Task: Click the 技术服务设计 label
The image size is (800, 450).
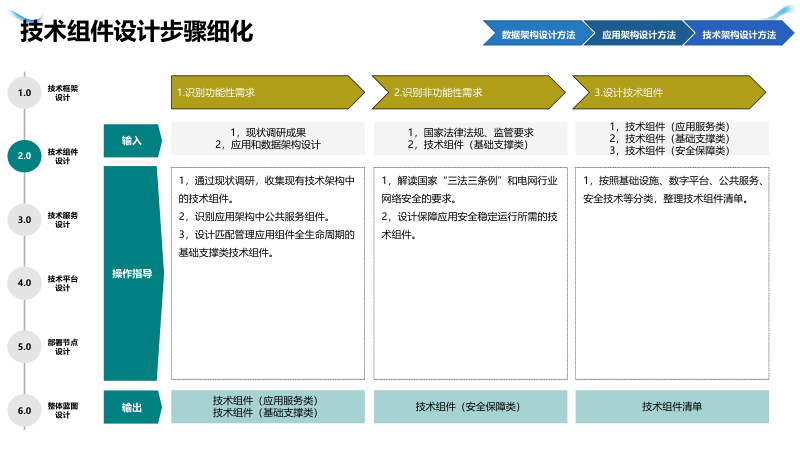Action: point(63,219)
